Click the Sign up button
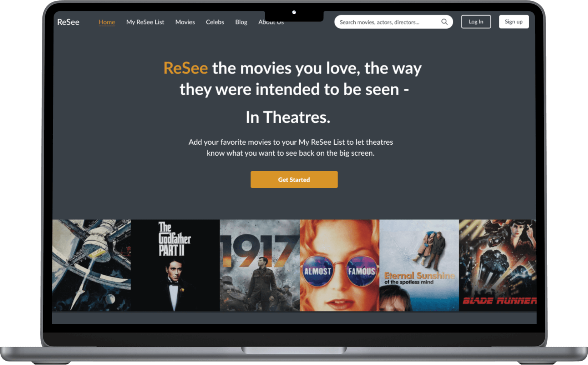The height and width of the screenshot is (365, 588). pyautogui.click(x=513, y=22)
